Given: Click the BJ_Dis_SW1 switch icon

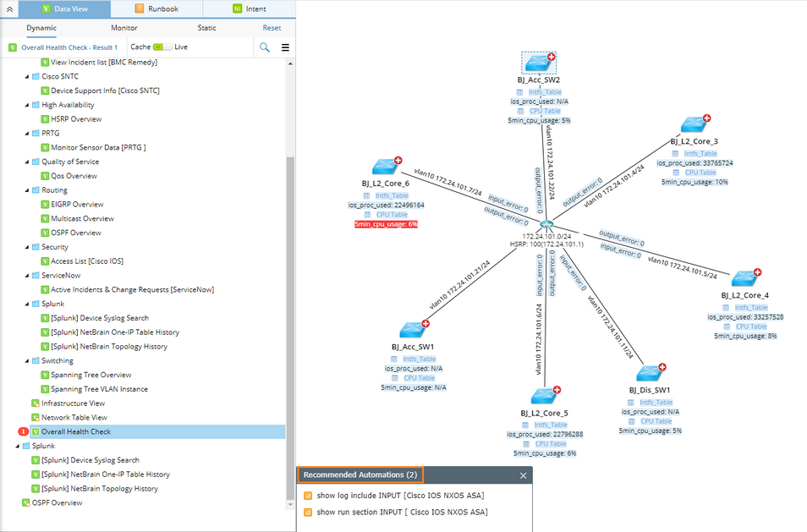Looking at the screenshot, I should (650, 372).
